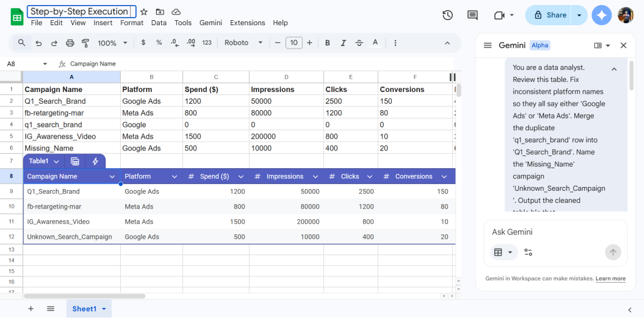Click the Gemini sparkle button
Viewport: 644px width, 318px height.
(x=602, y=15)
